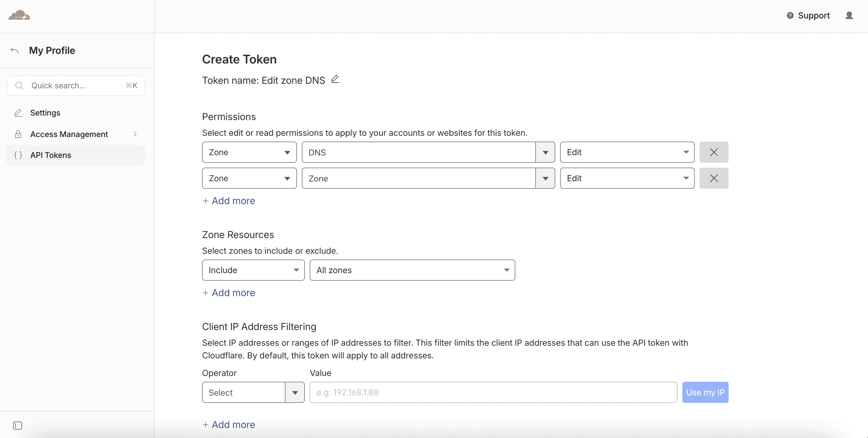Open the All zones dropdown
Screen dimensions: 868x438
tap(413, 270)
